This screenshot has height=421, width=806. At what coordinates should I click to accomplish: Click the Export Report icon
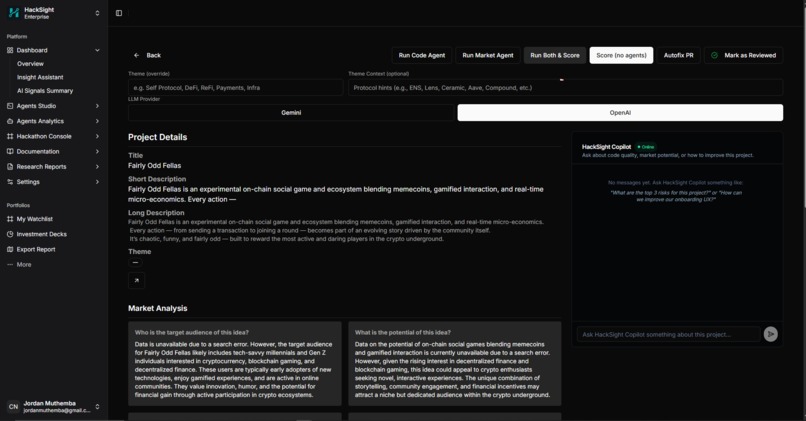(10, 249)
